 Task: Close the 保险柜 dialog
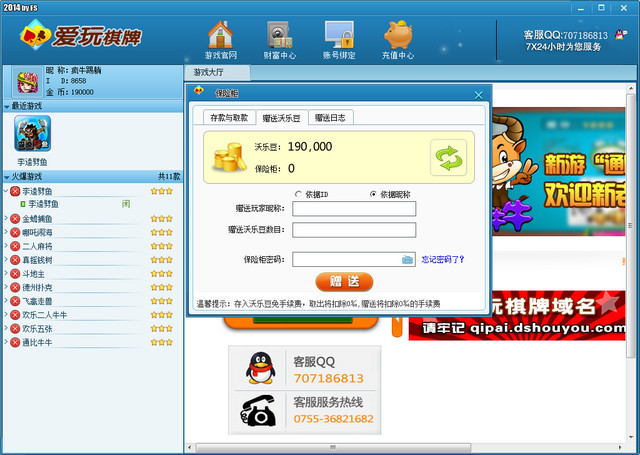click(x=478, y=95)
